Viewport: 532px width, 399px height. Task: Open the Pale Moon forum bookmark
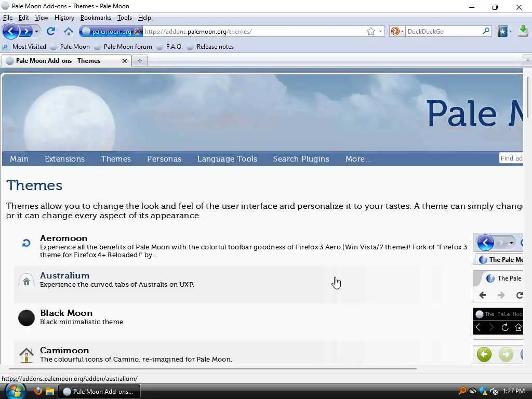[x=123, y=47]
